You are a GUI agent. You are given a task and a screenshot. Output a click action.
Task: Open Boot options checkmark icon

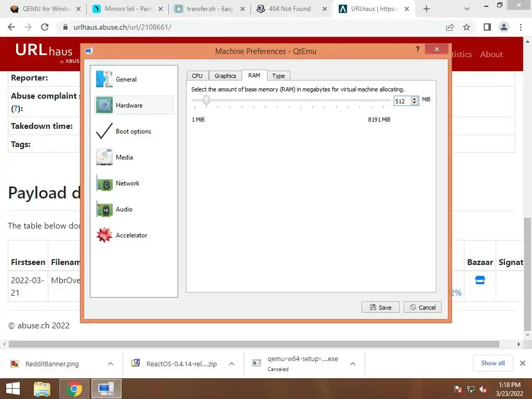tap(104, 131)
